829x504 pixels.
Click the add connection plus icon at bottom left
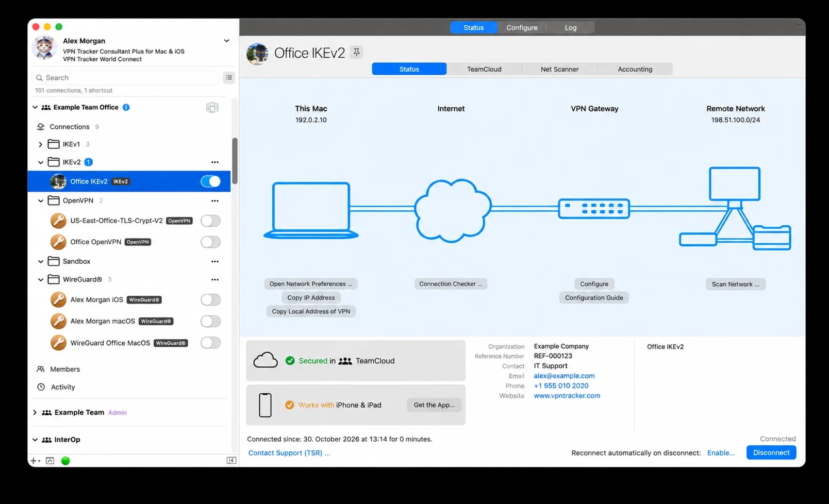(x=35, y=461)
